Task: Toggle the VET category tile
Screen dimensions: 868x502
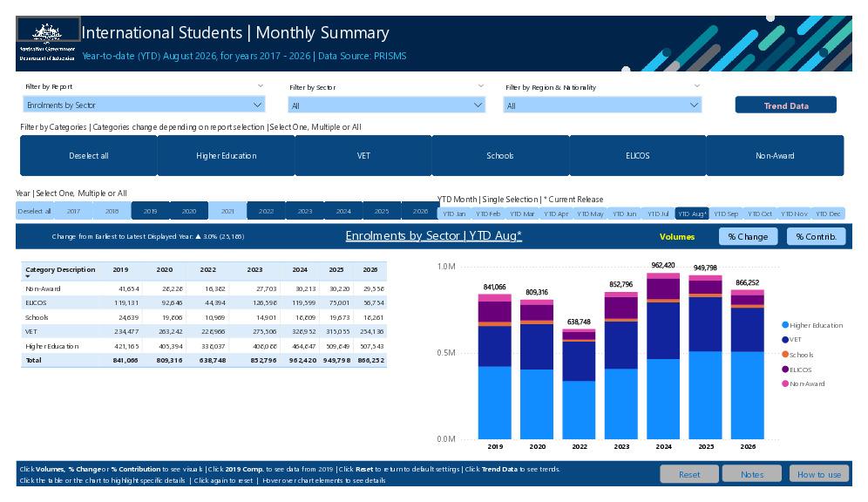Action: click(x=363, y=155)
